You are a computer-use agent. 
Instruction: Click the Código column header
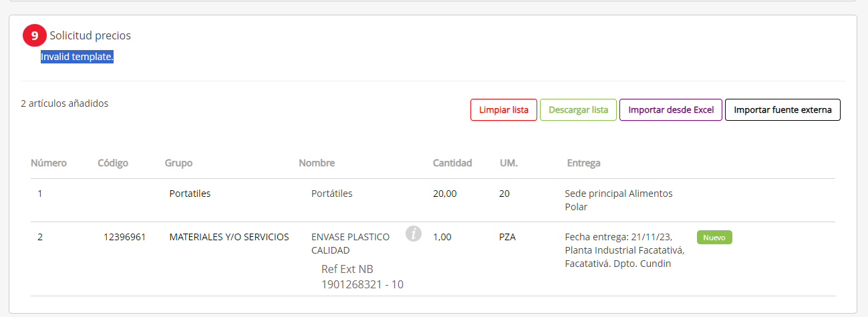pyautogui.click(x=113, y=163)
